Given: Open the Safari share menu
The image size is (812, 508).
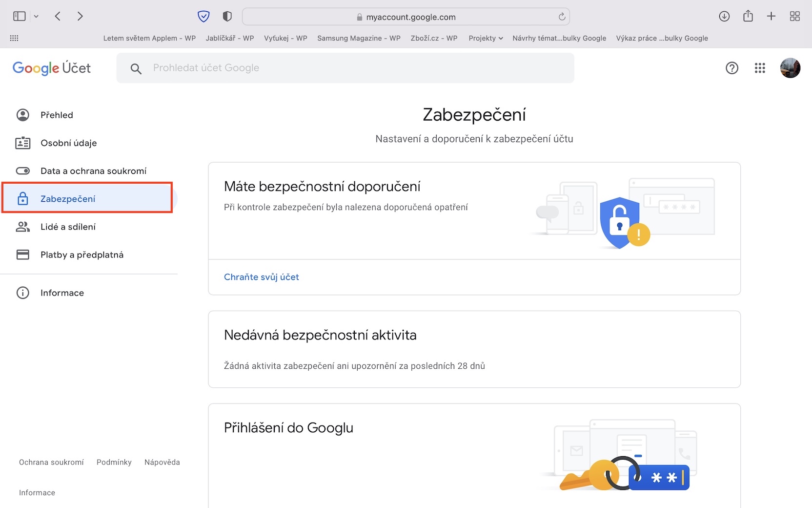Looking at the screenshot, I should (748, 17).
